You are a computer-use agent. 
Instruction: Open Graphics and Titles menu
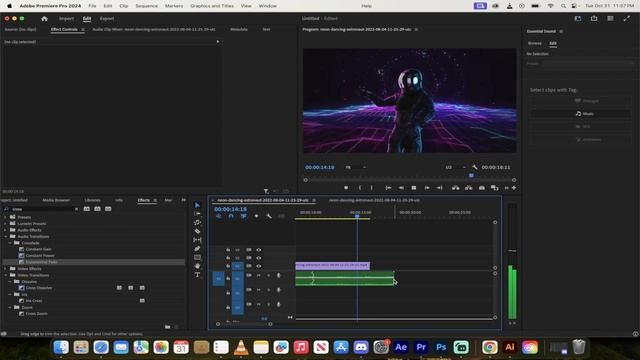coord(212,6)
